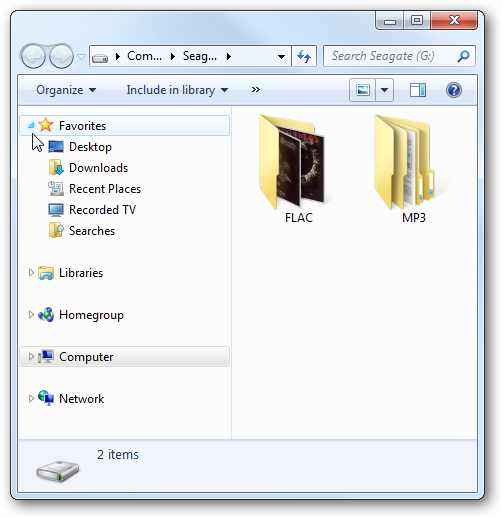503x518 pixels.
Task: Open the address bar history dropdown
Action: (281, 57)
